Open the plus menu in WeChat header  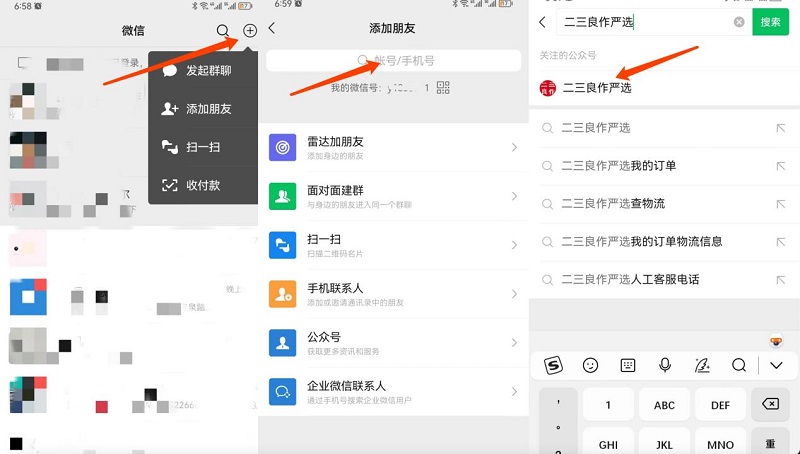click(x=249, y=31)
